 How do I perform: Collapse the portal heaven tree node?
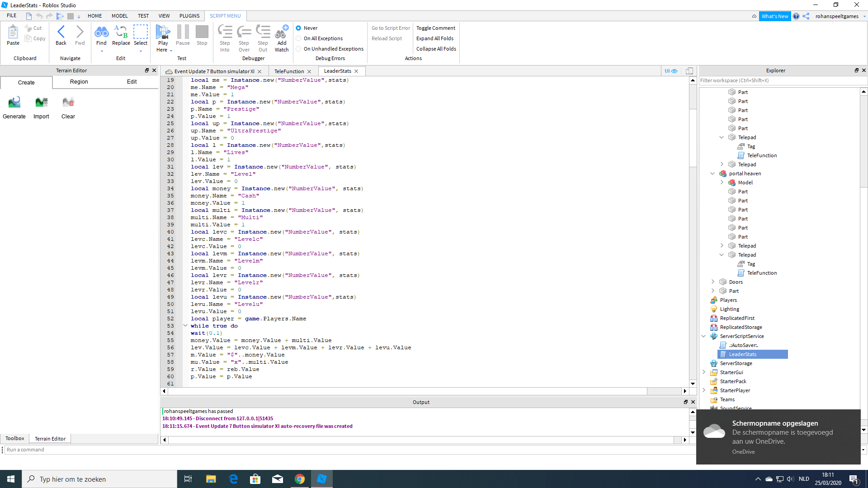[x=713, y=174]
